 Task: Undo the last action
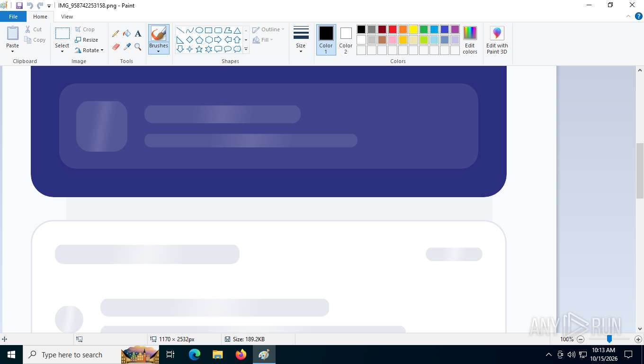click(30, 6)
